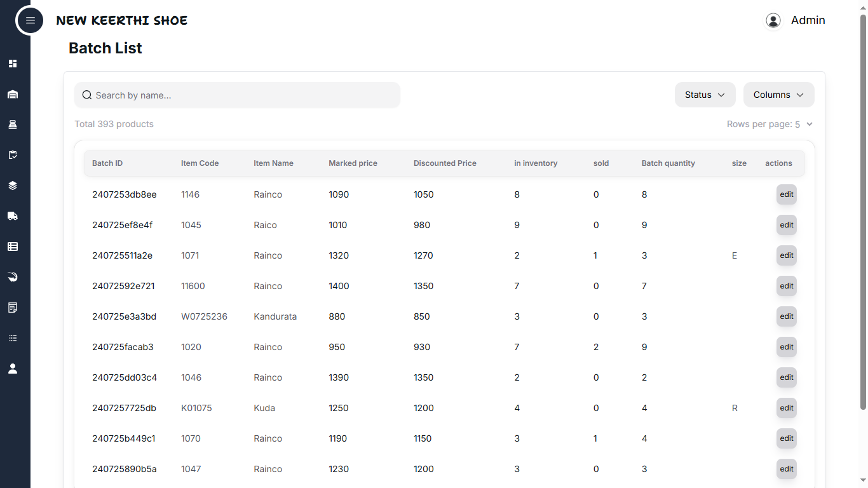Select item code W0725236

pos(204,316)
